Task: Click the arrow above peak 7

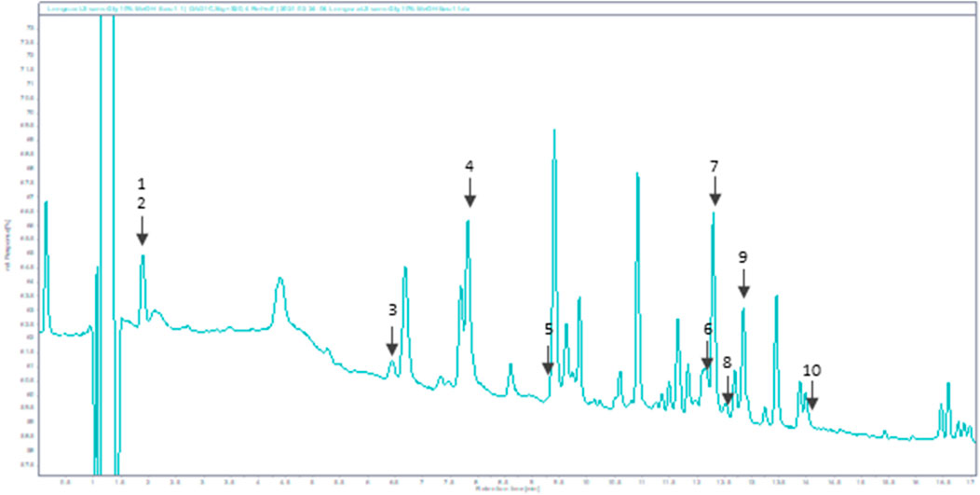Action: 715,193
